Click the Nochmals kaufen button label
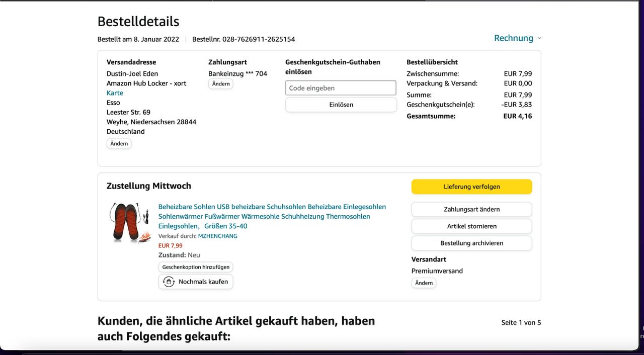Image resolution: width=644 pixels, height=355 pixels. 203,282
